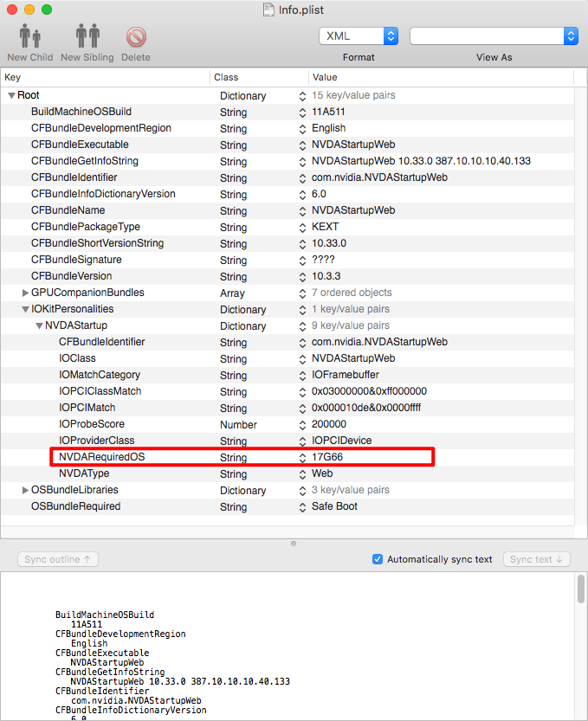Select the IOProbeScore Number class cell
This screenshot has height=721, width=588.
pos(238,424)
